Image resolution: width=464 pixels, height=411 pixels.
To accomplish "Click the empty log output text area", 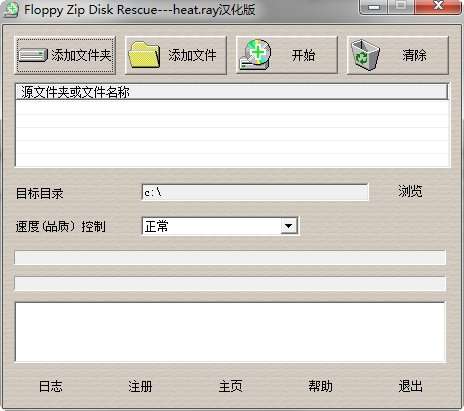I will pyautogui.click(x=230, y=332).
